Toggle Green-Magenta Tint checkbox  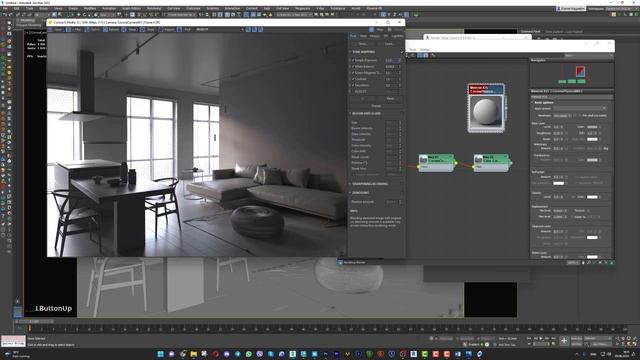coord(353,73)
